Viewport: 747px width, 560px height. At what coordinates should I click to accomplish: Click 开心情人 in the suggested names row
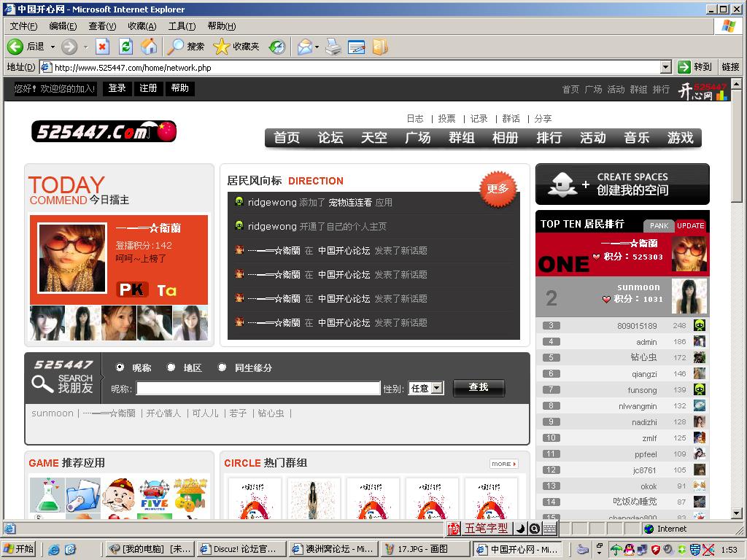pyautogui.click(x=163, y=413)
